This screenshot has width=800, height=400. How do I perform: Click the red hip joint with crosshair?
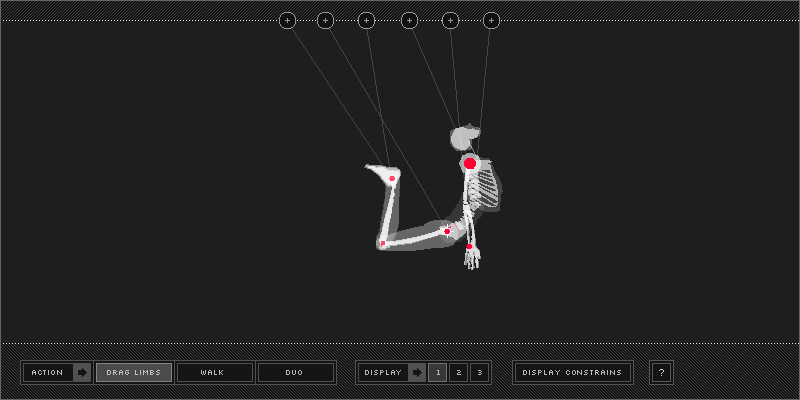coord(447,231)
